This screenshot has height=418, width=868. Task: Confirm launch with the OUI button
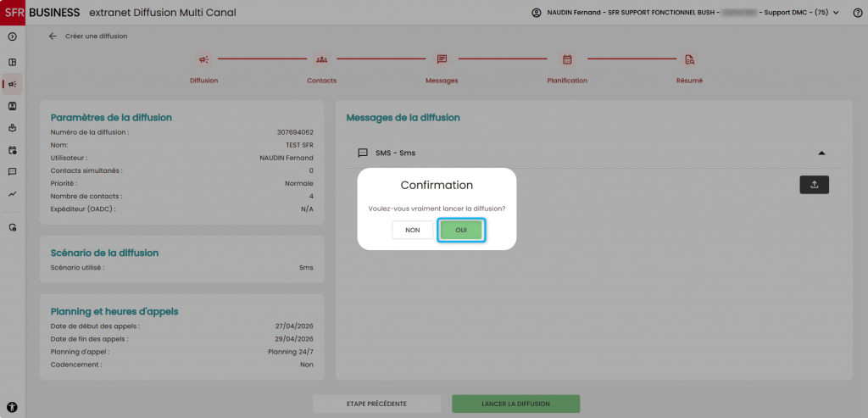pyautogui.click(x=461, y=230)
